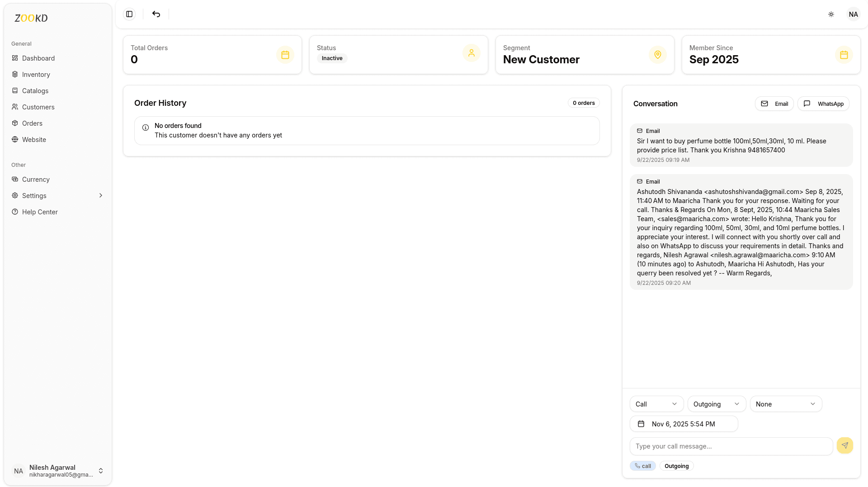The width and height of the screenshot is (868, 487).
Task: Switch theme using the sun icon
Action: 831,14
